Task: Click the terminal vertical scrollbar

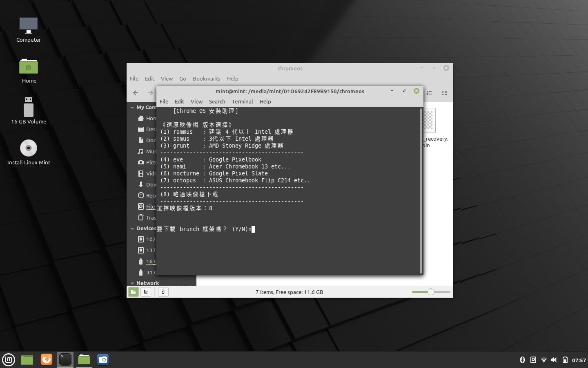Action: coord(421,191)
